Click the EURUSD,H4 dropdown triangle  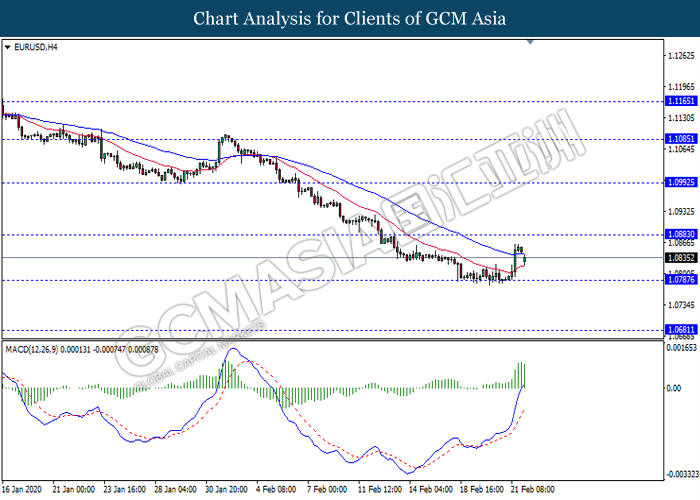click(8, 47)
